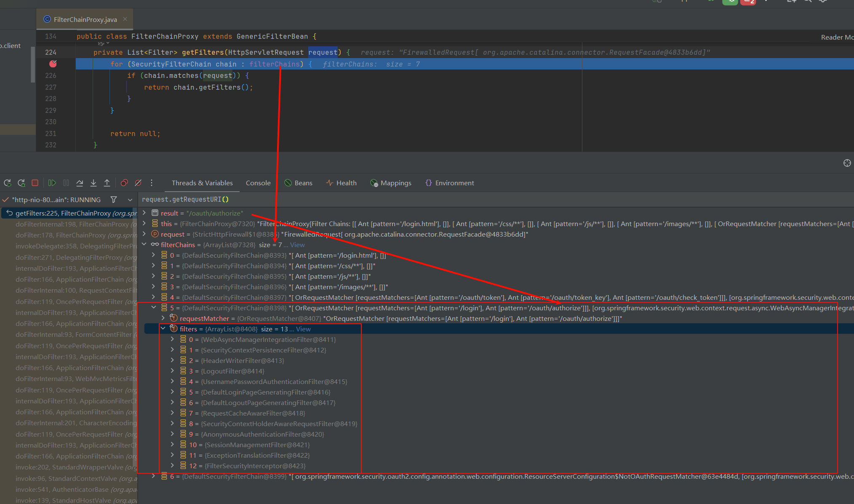This screenshot has height=504, width=854.
Task: Toggle Mute Breakpoints icon
Action: pyautogui.click(x=138, y=183)
